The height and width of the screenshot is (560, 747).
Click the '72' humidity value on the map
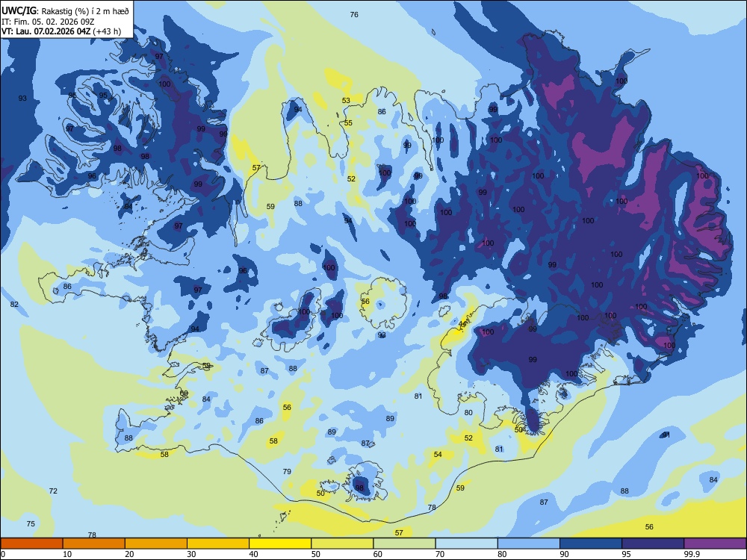53,491
